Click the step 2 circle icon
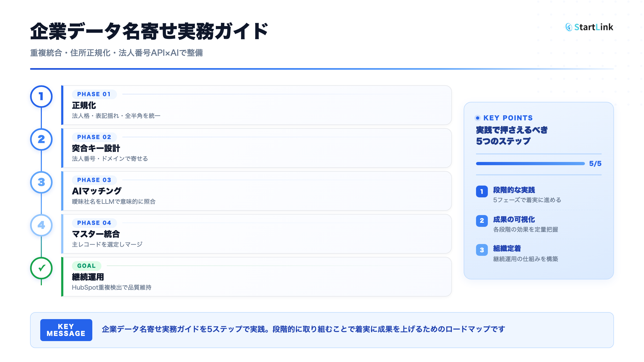This screenshot has height=362, width=644. click(41, 139)
